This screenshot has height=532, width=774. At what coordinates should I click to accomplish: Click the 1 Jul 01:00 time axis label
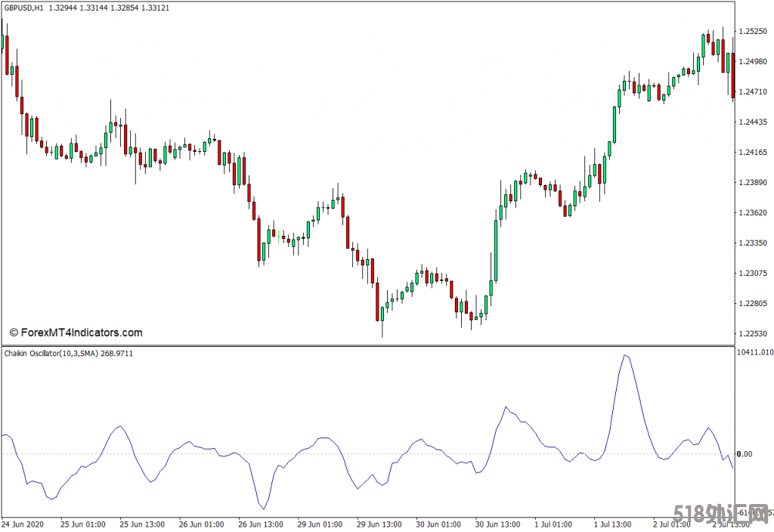click(x=553, y=524)
